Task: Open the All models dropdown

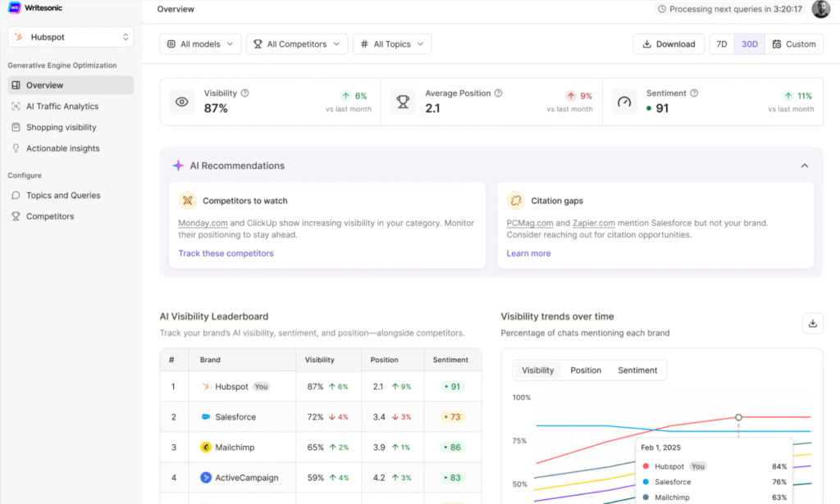Action: click(x=200, y=44)
